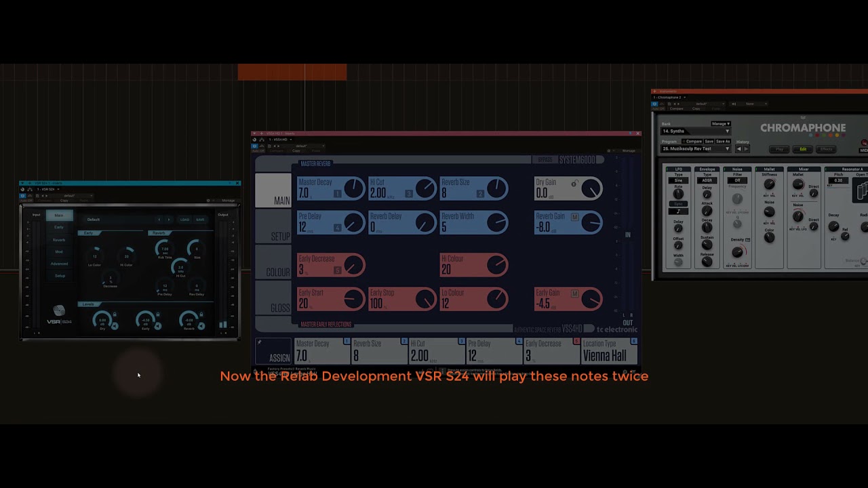Image resolution: width=868 pixels, height=488 pixels.
Task: Toggle the Reverb Gain mute M button
Action: point(575,217)
